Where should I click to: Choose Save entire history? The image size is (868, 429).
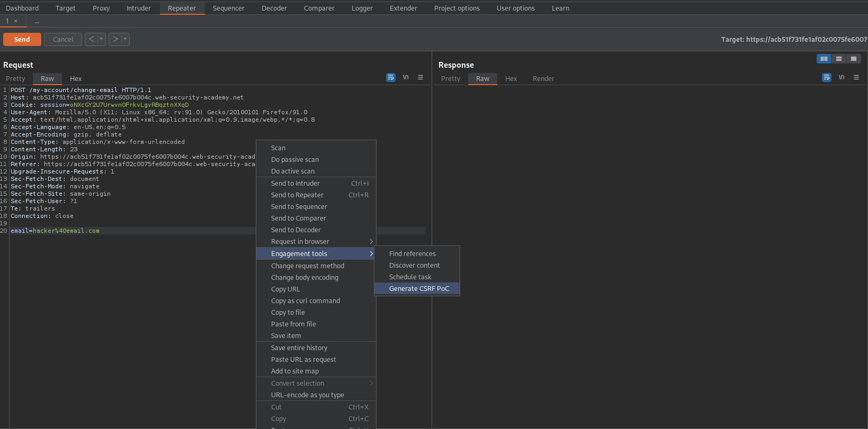coord(316,348)
